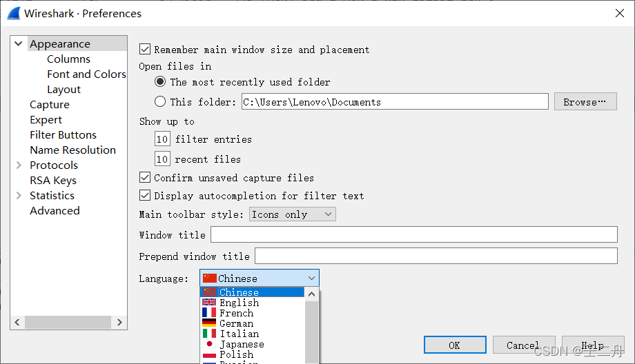Choose Japanese from language list

(253, 344)
